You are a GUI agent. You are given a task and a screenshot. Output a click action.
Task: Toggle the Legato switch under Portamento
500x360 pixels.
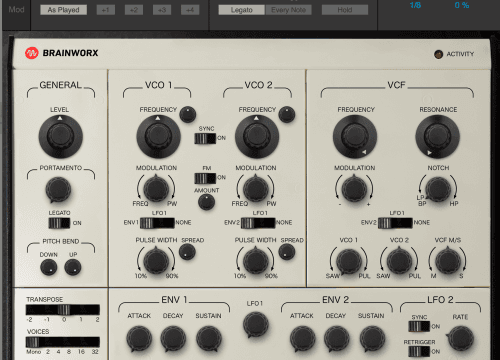59,223
